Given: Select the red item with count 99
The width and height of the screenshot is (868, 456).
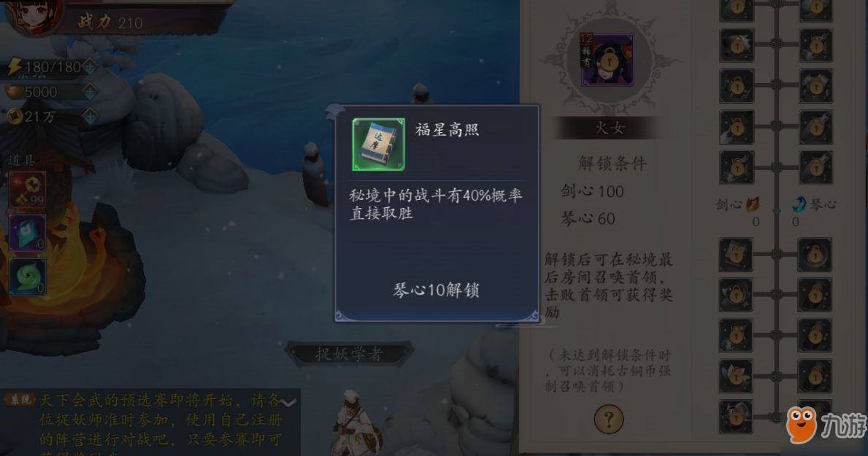Looking at the screenshot, I should pyautogui.click(x=27, y=189).
